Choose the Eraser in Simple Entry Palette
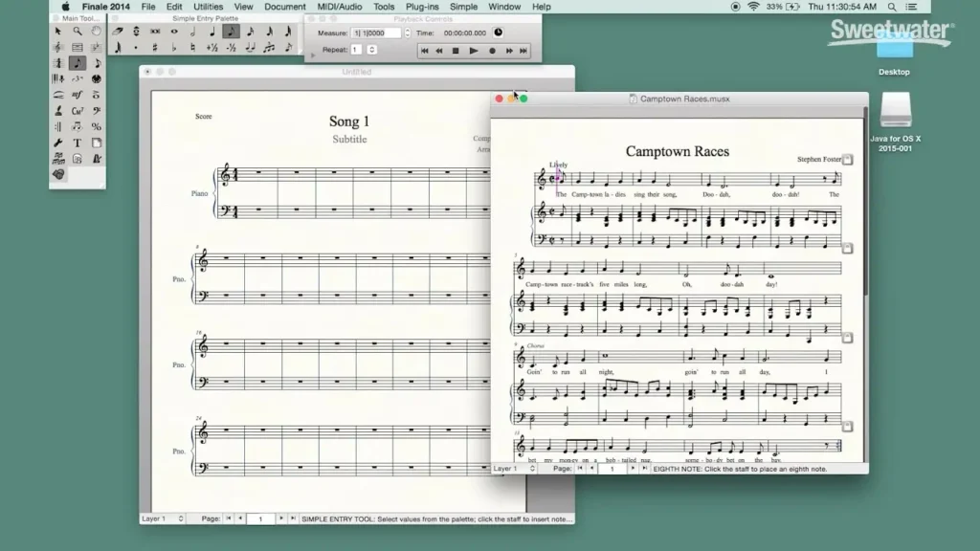This screenshot has width=980, height=551. click(118, 32)
